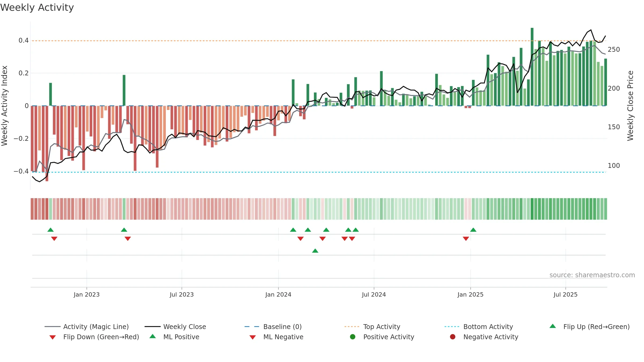The image size is (644, 362).
Task: Click the Jul 2025 x-axis label
Action: point(565,294)
